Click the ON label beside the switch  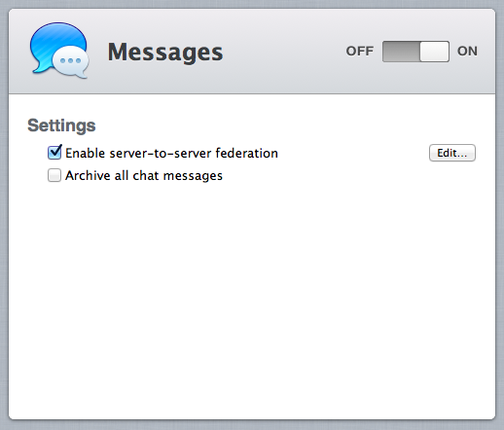coord(467,52)
